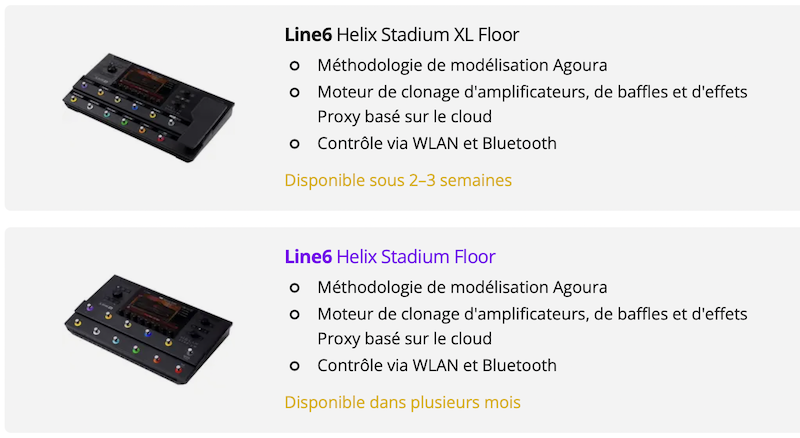Click the bullet icon beside XL Floor's cloning engine line
The height and width of the screenshot is (438, 800).
(294, 92)
